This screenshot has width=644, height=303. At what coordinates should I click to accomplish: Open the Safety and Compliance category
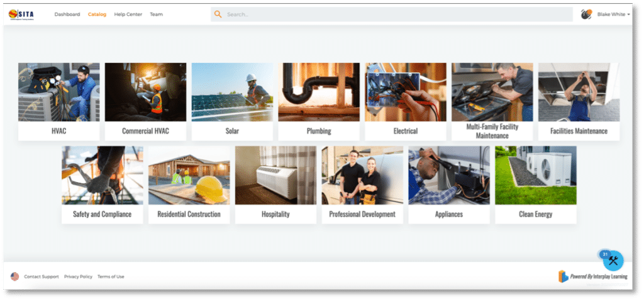[102, 184]
